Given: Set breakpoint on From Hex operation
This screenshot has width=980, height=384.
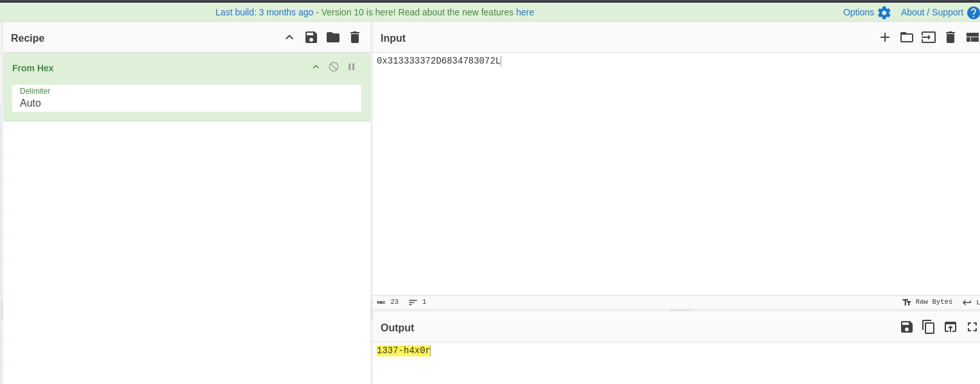Looking at the screenshot, I should tap(352, 67).
